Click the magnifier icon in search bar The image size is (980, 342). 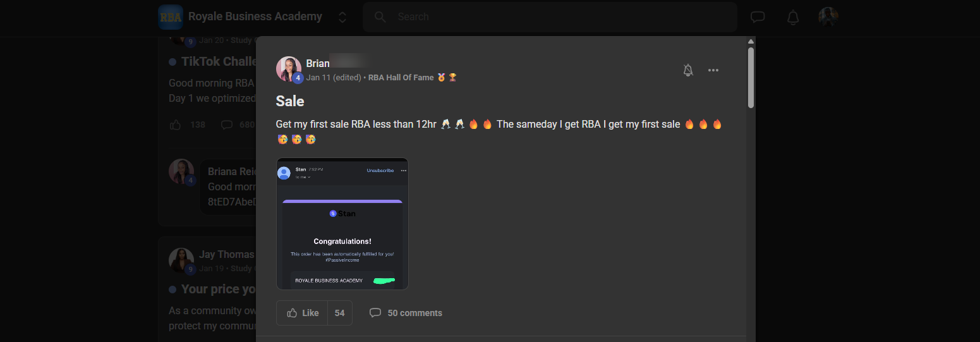380,17
